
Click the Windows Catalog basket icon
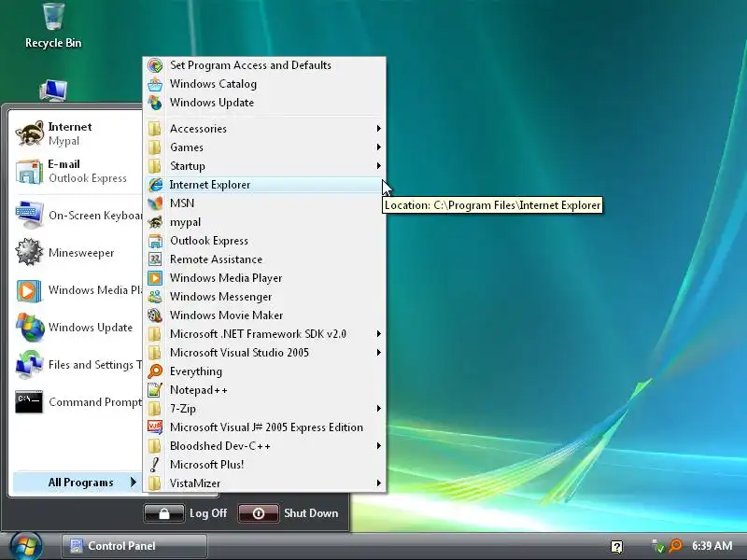coord(155,84)
